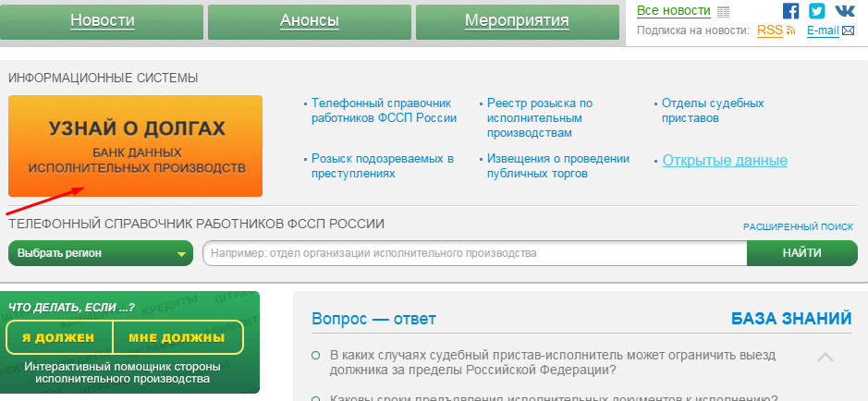Open the Twitter page icon
This screenshot has width=868, height=401.
tap(817, 11)
